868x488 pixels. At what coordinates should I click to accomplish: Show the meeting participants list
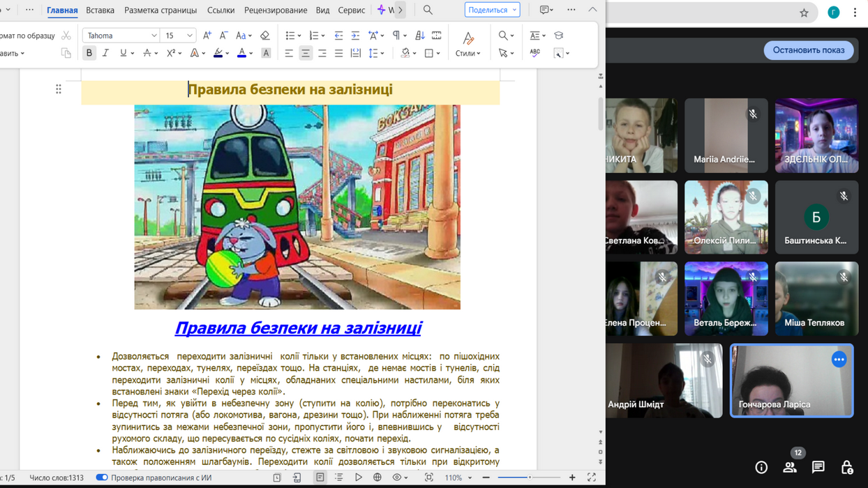click(x=790, y=468)
